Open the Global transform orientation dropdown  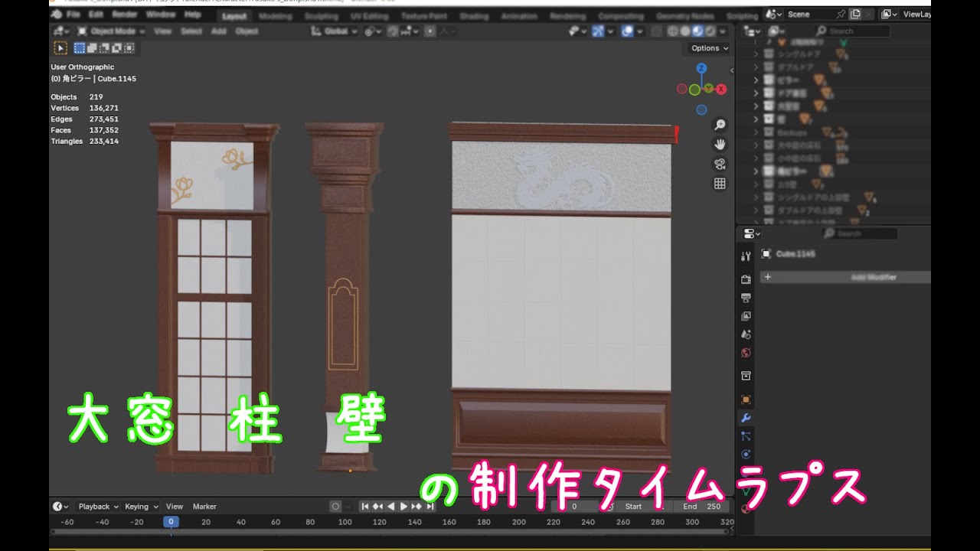[x=335, y=31]
